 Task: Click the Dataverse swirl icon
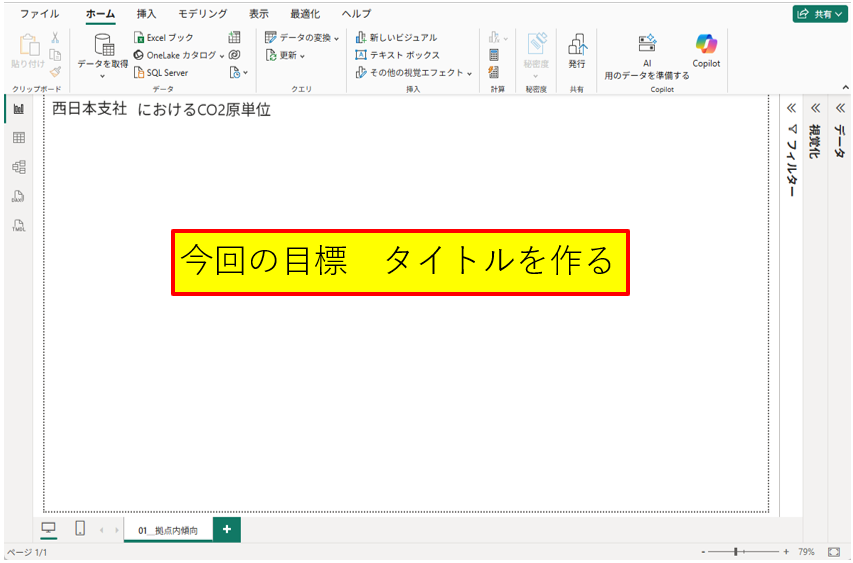coord(234,55)
